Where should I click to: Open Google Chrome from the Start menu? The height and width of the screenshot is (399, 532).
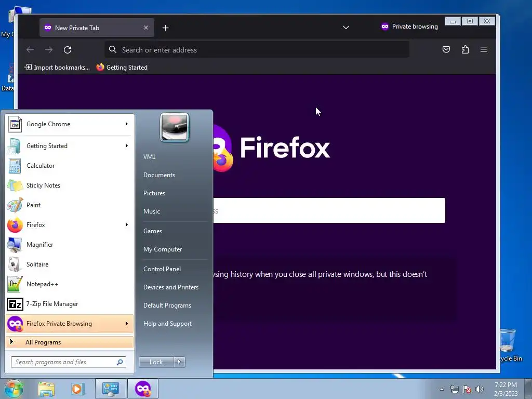click(x=70, y=124)
